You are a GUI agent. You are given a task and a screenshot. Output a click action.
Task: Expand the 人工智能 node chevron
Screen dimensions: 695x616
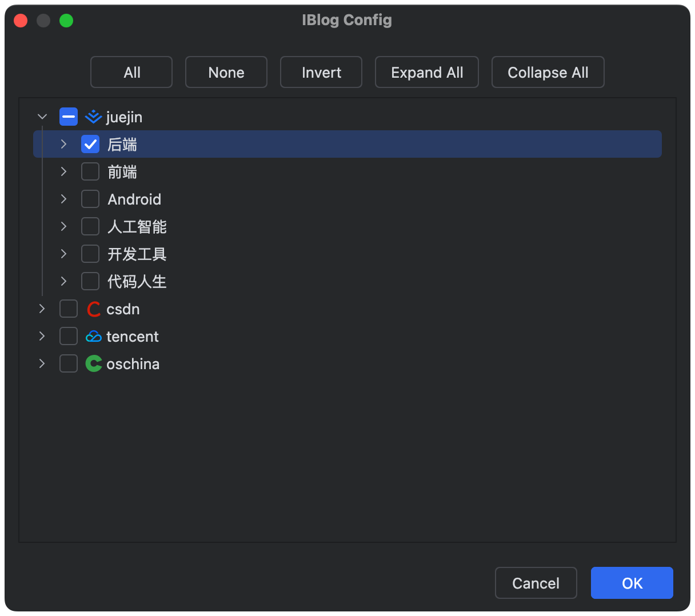[x=63, y=227]
